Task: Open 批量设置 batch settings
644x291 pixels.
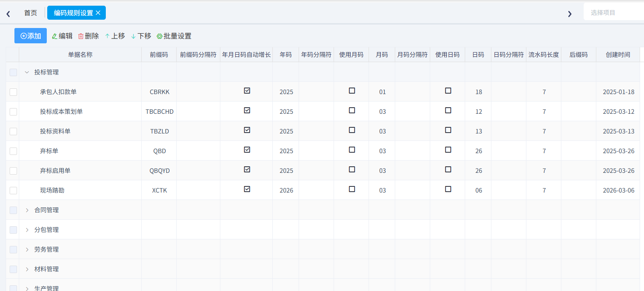Action: click(174, 36)
